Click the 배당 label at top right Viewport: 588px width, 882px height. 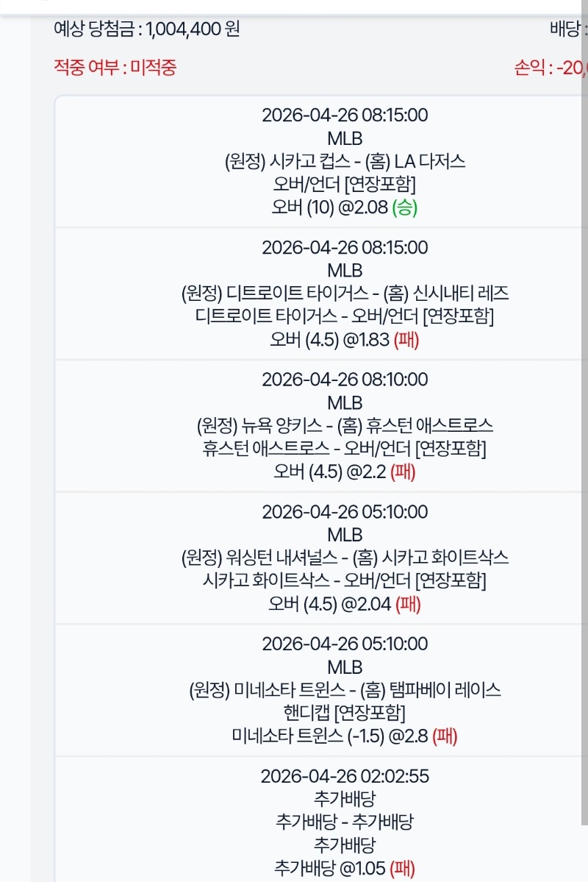[x=566, y=29]
